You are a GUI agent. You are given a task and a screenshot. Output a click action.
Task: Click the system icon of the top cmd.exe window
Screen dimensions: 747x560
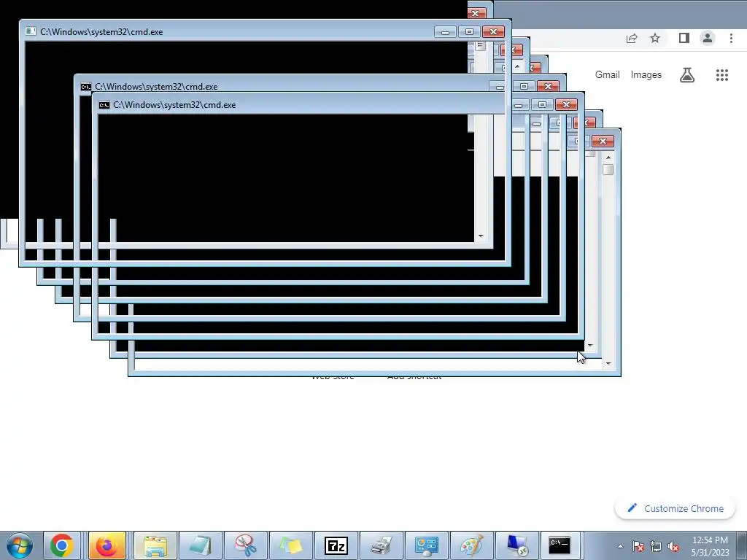coord(31,31)
